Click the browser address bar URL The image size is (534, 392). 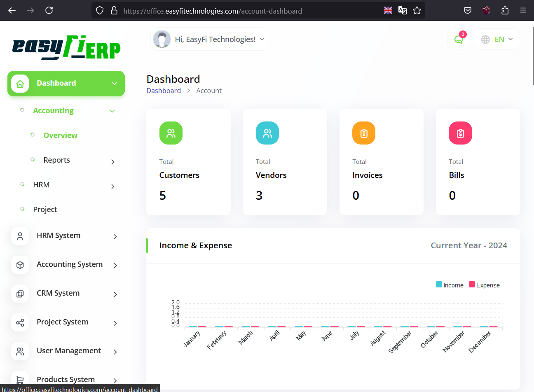point(212,11)
